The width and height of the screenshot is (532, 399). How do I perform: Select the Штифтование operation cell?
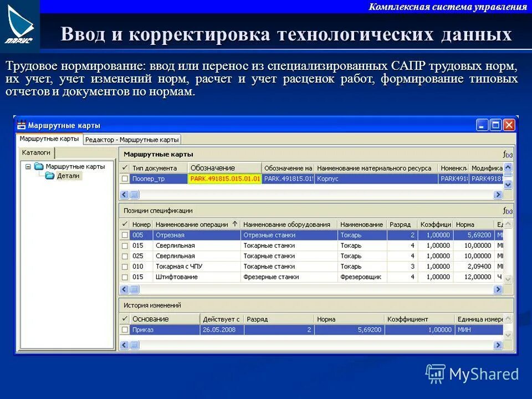197,277
